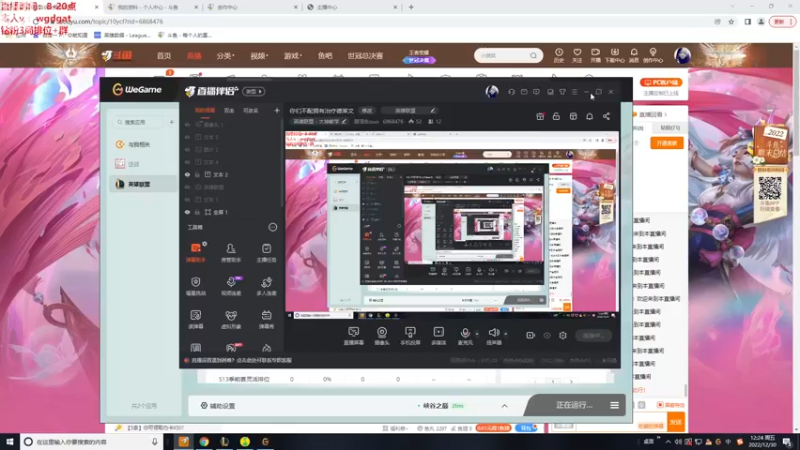The height and width of the screenshot is (450, 800).
Task: Open 弹幕助手 tool in the toolbox
Action: [x=195, y=253]
